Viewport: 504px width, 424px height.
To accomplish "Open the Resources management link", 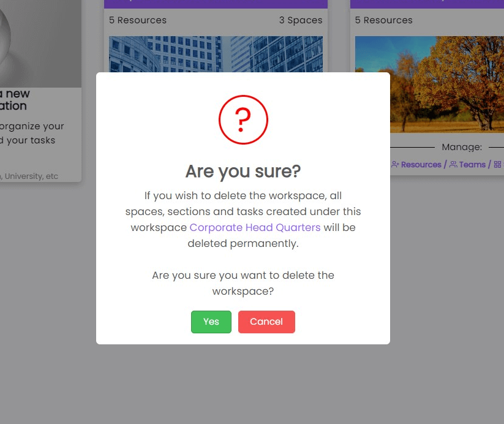I will click(x=421, y=164).
